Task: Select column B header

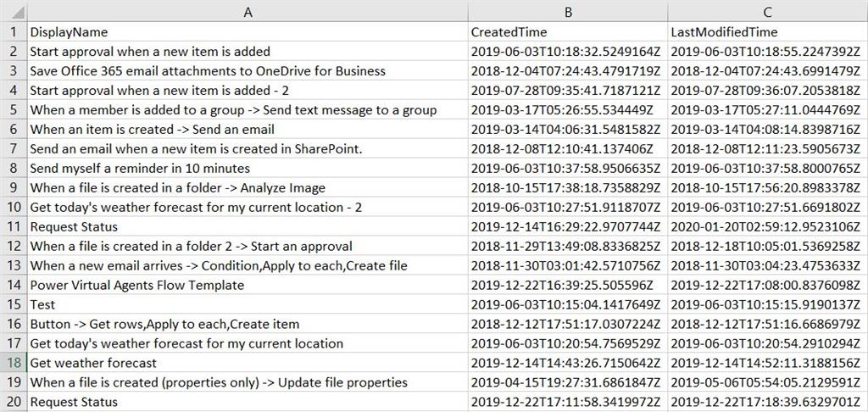Action: click(568, 12)
